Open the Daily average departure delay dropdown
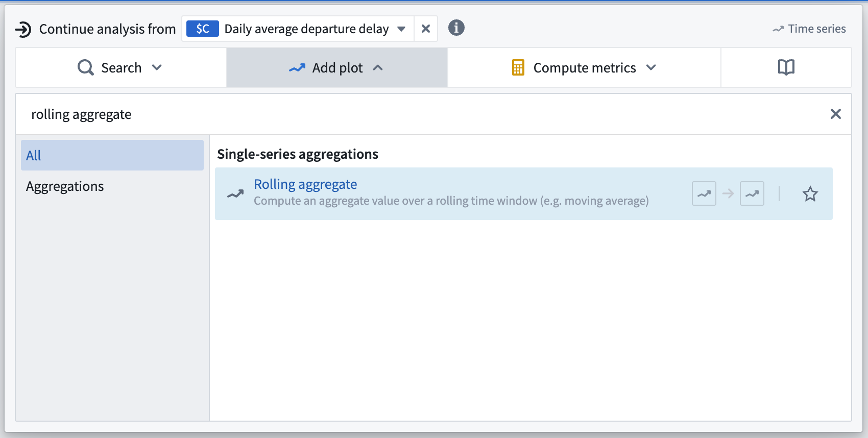The image size is (868, 438). 402,29
